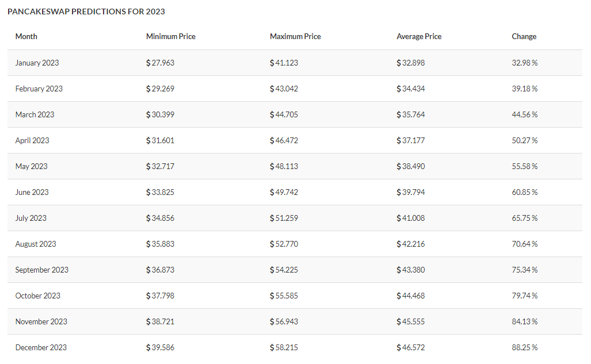
Task: Select the January 2023 row label
Action: pyautogui.click(x=37, y=63)
